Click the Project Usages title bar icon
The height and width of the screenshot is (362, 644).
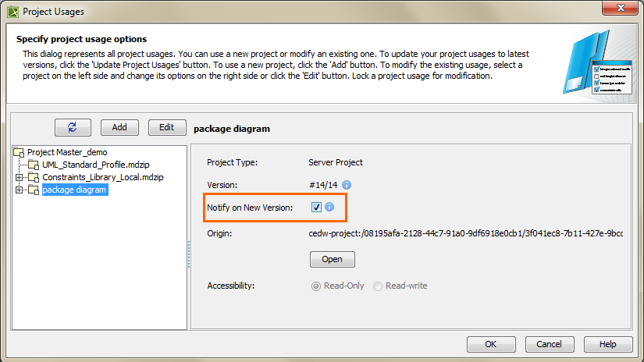pyautogui.click(x=12, y=12)
